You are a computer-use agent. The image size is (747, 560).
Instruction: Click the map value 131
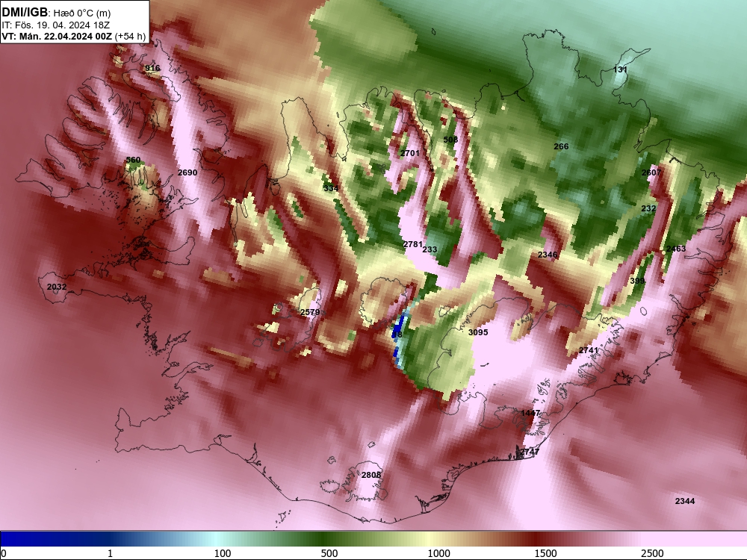pyautogui.click(x=620, y=69)
